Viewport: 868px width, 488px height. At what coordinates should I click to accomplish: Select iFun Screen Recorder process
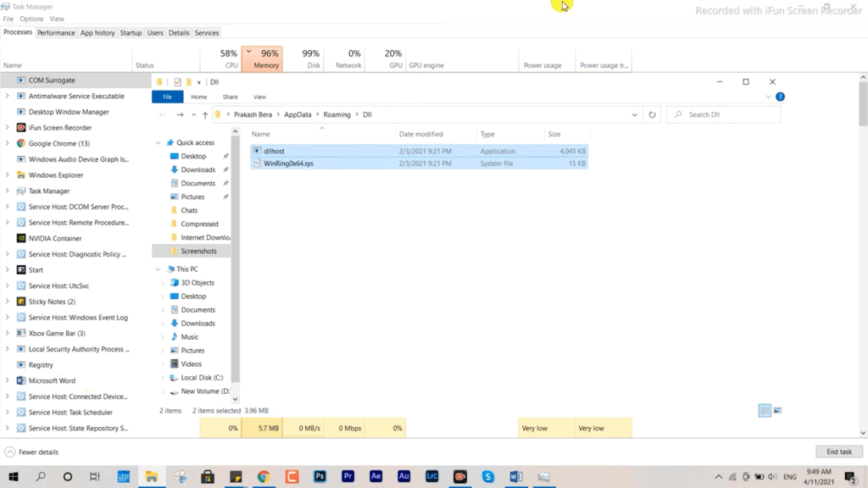(x=60, y=128)
